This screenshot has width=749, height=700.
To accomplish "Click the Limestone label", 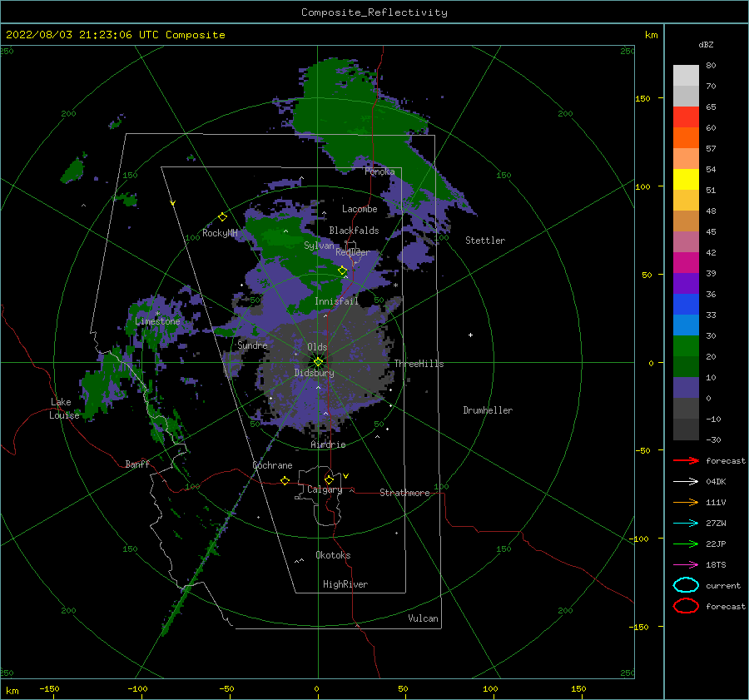I will [157, 321].
